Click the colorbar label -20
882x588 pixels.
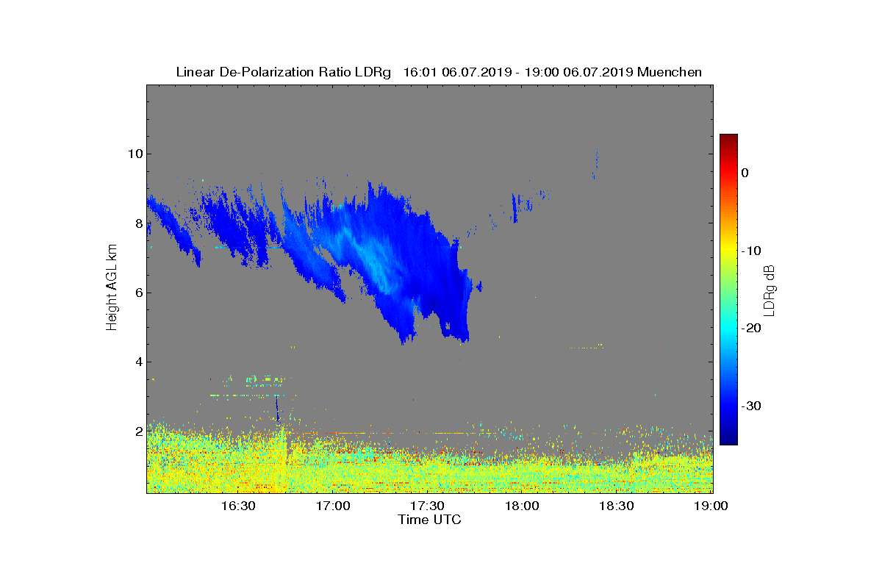(x=751, y=328)
